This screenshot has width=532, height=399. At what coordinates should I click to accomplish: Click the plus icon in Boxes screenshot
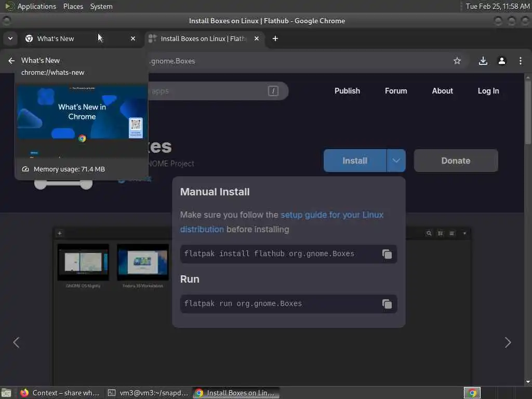pyautogui.click(x=60, y=233)
